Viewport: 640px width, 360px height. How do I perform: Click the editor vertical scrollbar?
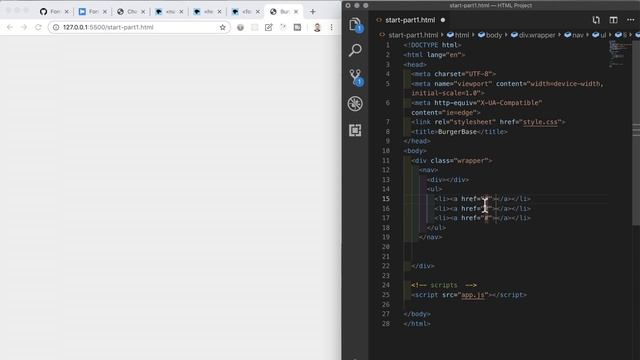(x=636, y=133)
